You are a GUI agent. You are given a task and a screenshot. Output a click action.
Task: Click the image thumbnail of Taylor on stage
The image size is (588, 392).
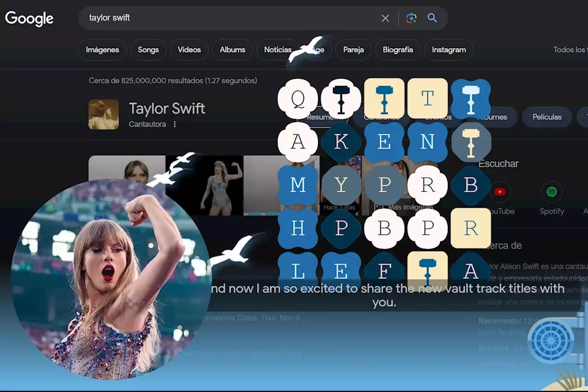pos(204,185)
